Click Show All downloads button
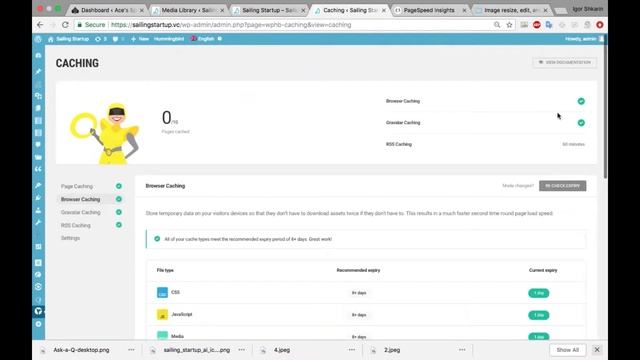The width and height of the screenshot is (640, 360). click(567, 350)
